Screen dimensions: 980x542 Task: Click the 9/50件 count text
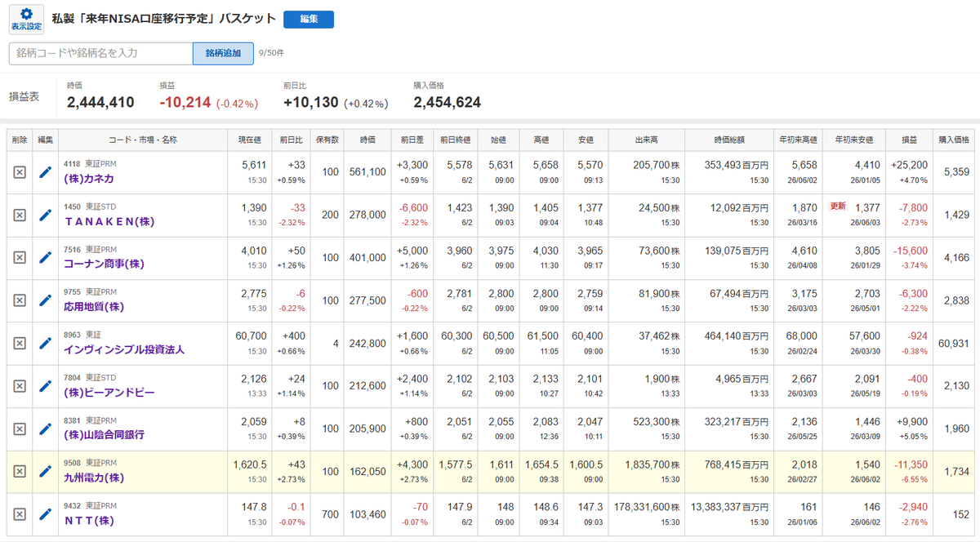tap(271, 53)
